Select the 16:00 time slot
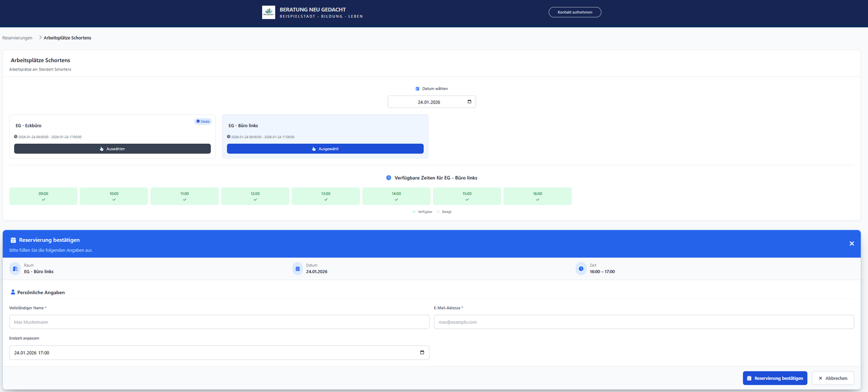The width and height of the screenshot is (868, 392). tap(537, 196)
